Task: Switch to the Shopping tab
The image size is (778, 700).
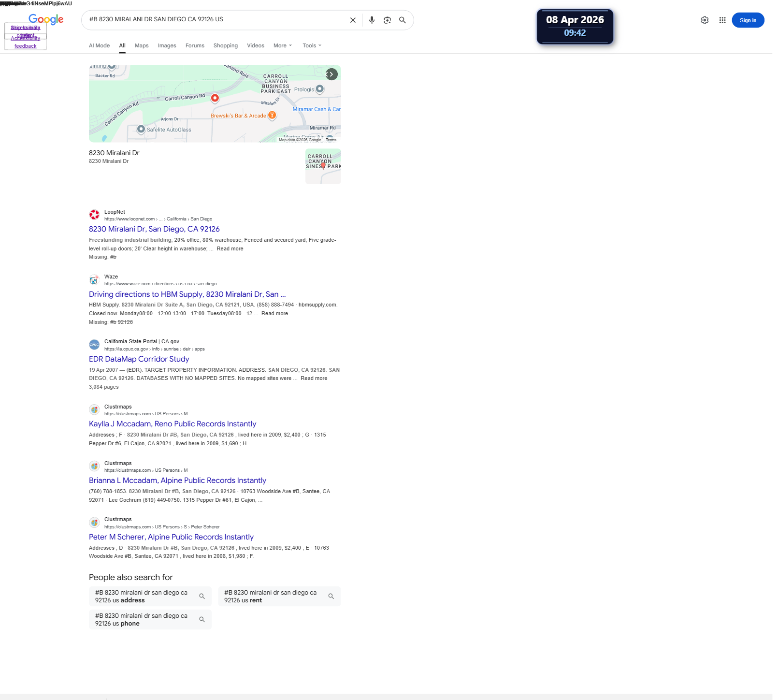Action: pos(226,45)
